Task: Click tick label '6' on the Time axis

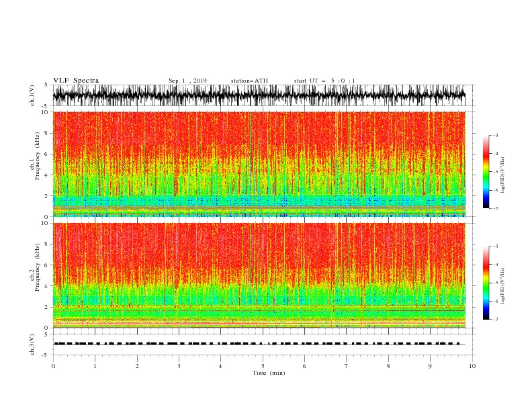Action: pyautogui.click(x=304, y=366)
